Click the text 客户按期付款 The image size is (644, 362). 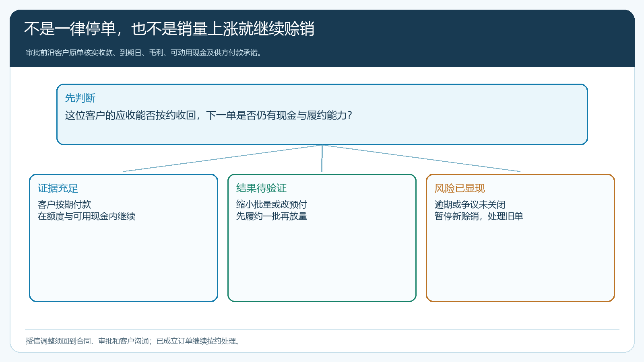pyautogui.click(x=64, y=205)
